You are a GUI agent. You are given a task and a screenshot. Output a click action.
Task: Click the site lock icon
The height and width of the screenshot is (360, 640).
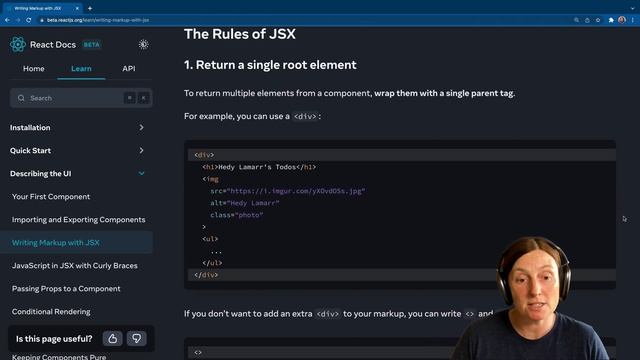coord(42,20)
